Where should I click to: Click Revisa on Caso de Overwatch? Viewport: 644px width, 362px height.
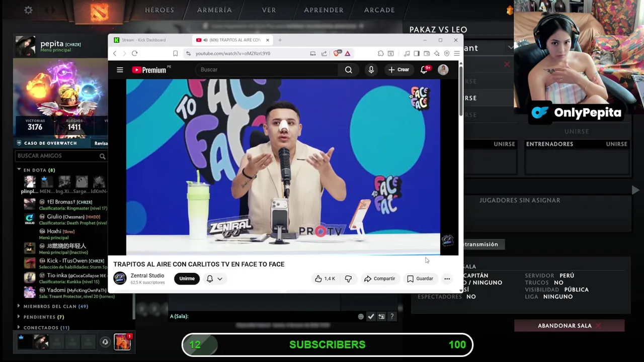coord(101,143)
